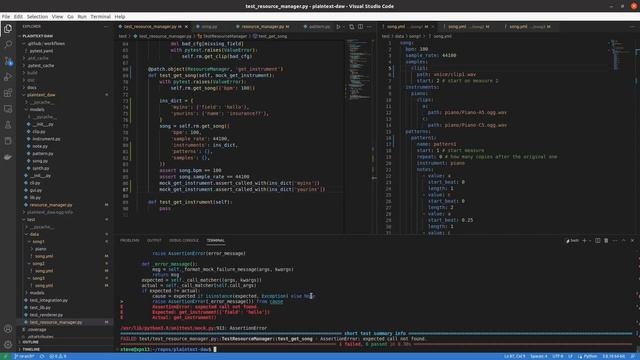Change LF end of line sequence
This screenshot has width=640, height=360.
pos(570,356)
